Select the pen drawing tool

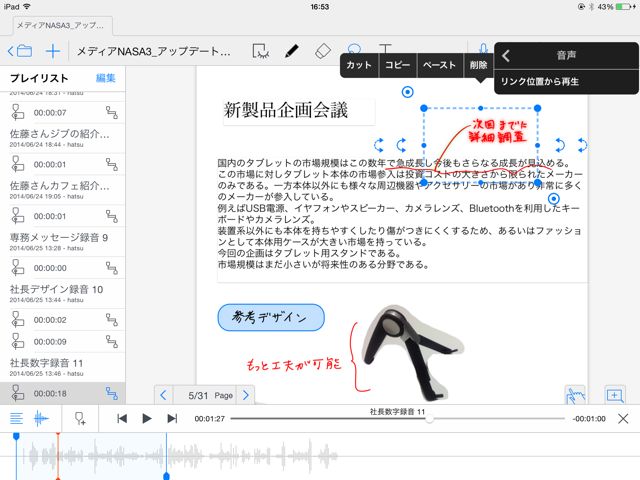(291, 51)
